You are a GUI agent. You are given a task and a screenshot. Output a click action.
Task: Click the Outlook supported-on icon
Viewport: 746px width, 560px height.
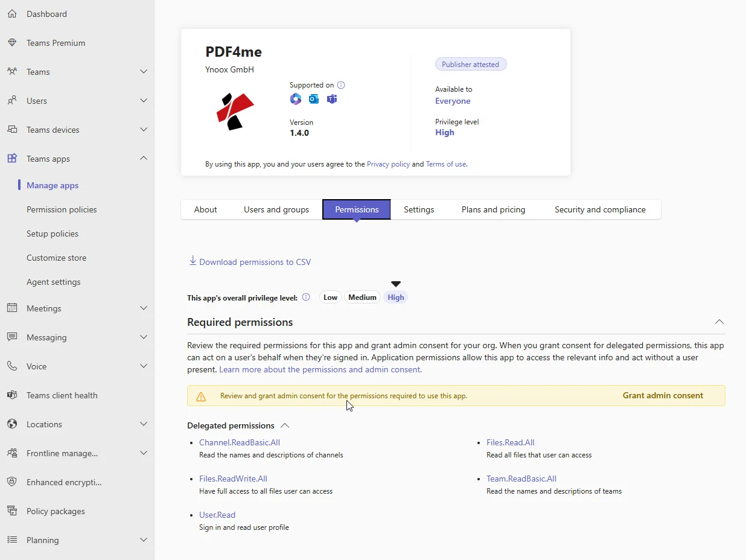coord(314,99)
